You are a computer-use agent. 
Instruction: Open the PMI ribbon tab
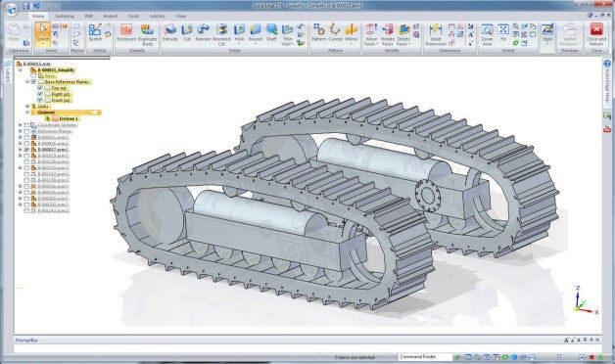89,16
